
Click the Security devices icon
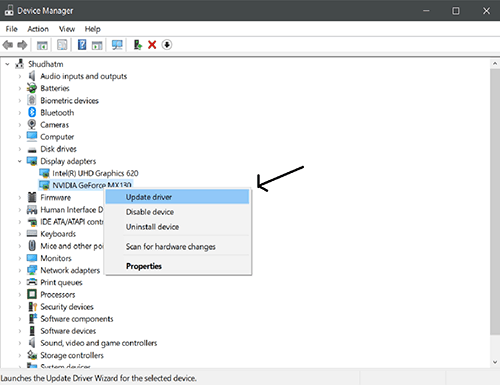pyautogui.click(x=32, y=306)
